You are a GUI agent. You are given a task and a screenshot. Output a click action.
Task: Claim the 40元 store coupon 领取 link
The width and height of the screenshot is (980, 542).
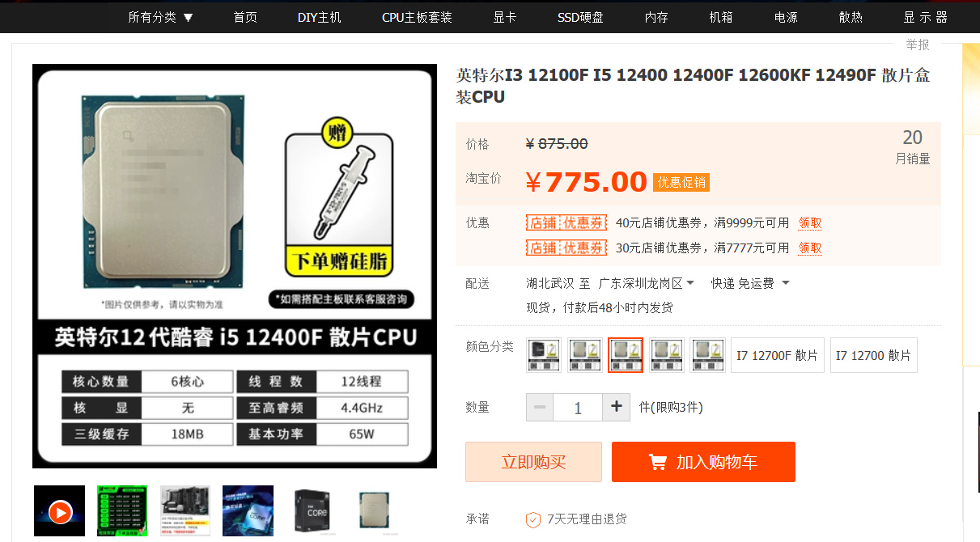810,222
